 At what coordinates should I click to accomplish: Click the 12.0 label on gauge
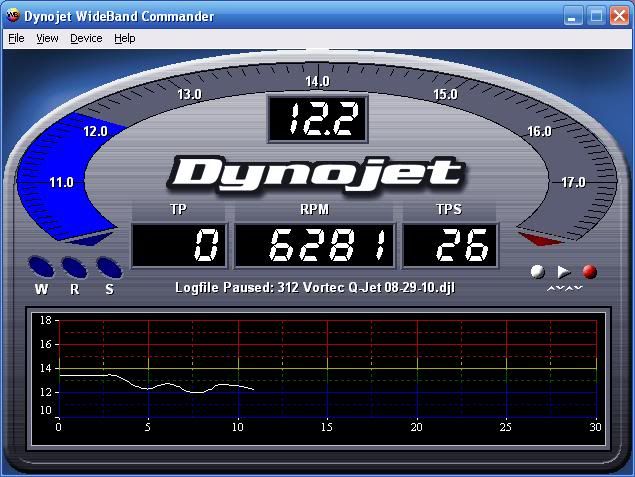pyautogui.click(x=96, y=131)
